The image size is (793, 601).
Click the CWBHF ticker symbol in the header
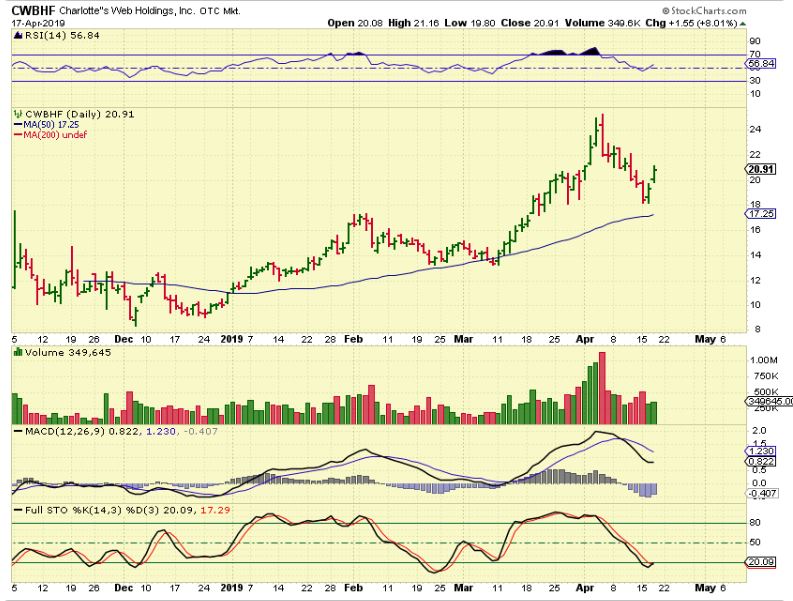(x=34, y=10)
